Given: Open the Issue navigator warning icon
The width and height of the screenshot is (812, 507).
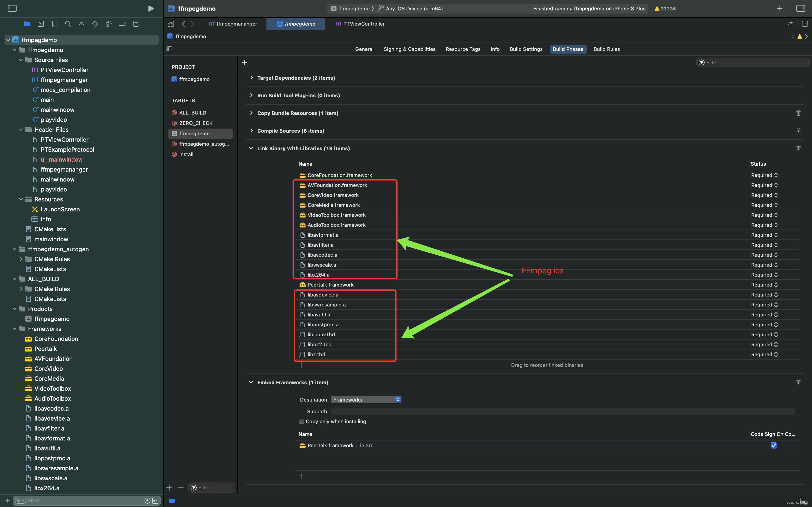Looking at the screenshot, I should [x=82, y=24].
